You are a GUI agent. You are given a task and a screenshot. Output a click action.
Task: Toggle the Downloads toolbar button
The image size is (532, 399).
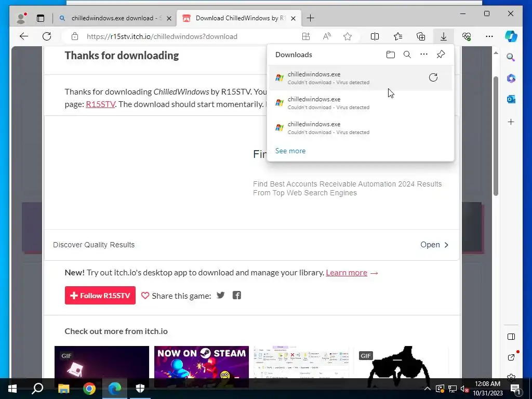pos(444,36)
